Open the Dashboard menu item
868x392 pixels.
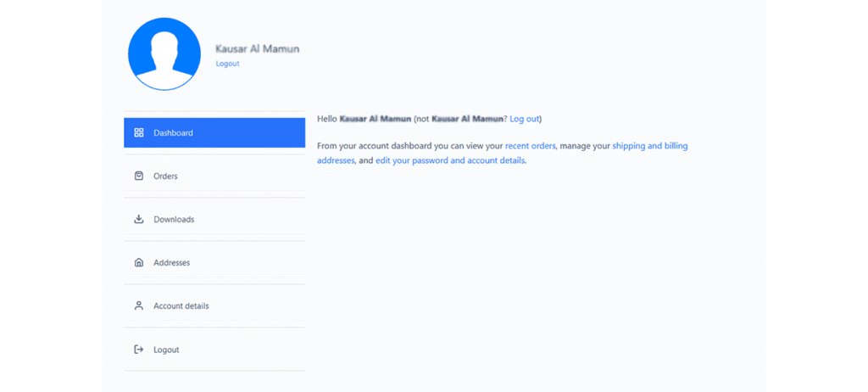(x=173, y=133)
